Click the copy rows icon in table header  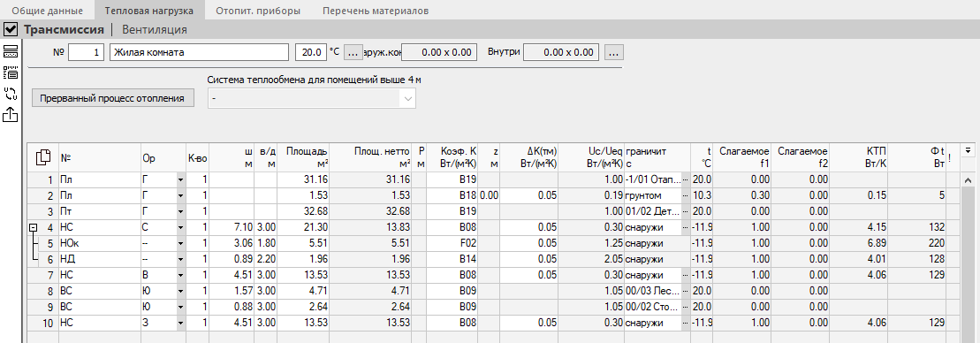(43, 158)
